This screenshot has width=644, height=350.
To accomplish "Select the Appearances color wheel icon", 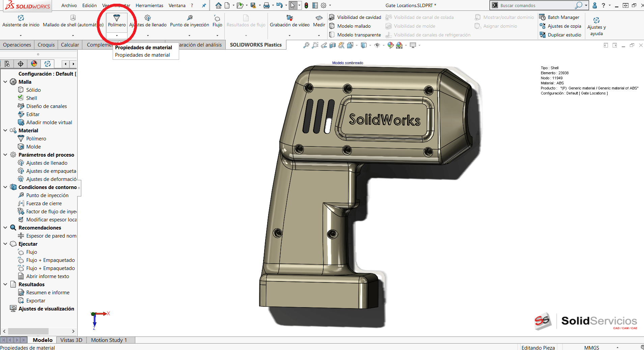I will (x=34, y=64).
